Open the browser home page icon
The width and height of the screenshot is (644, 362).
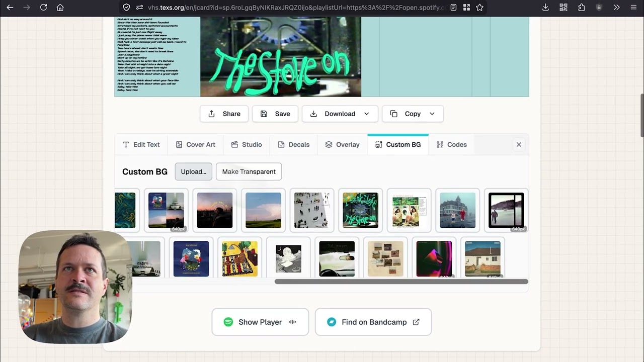pyautogui.click(x=60, y=8)
